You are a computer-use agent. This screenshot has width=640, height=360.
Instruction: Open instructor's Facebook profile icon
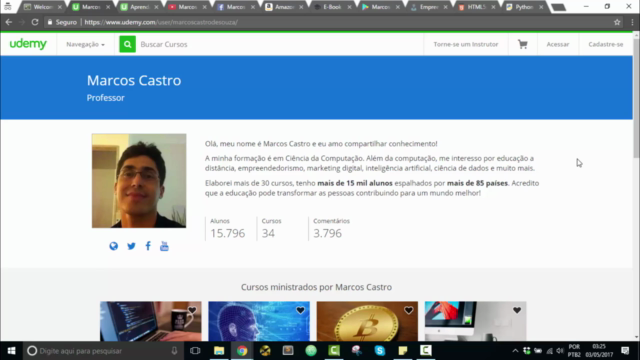point(148,246)
